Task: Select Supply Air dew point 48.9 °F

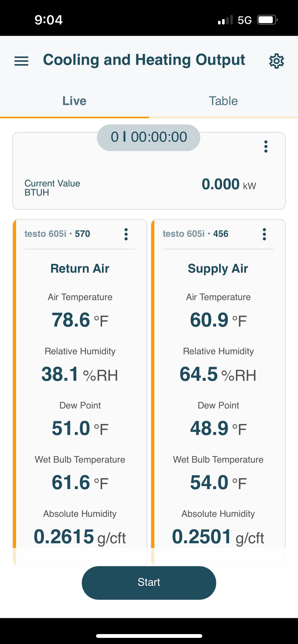Action: pos(218,428)
